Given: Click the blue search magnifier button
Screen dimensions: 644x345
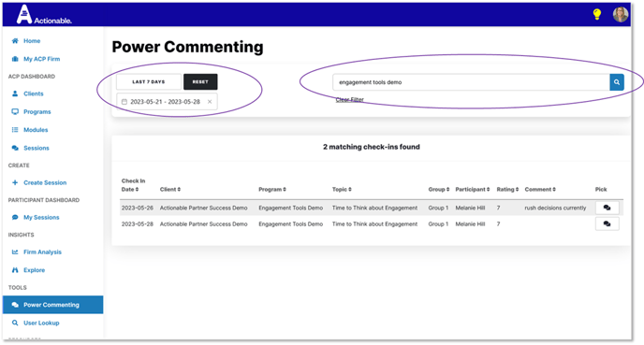Looking at the screenshot, I should tap(617, 82).
